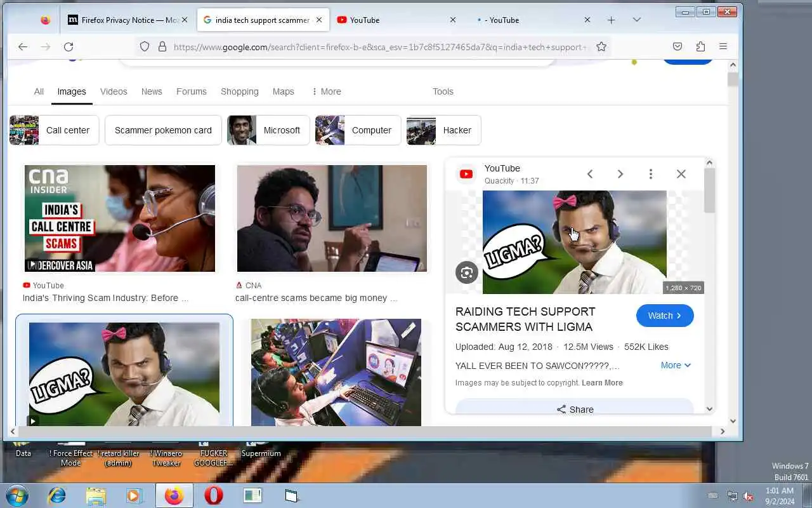Screen dimensions: 812x508
Task: Click the Call center suggestion chip
Action: click(54, 130)
